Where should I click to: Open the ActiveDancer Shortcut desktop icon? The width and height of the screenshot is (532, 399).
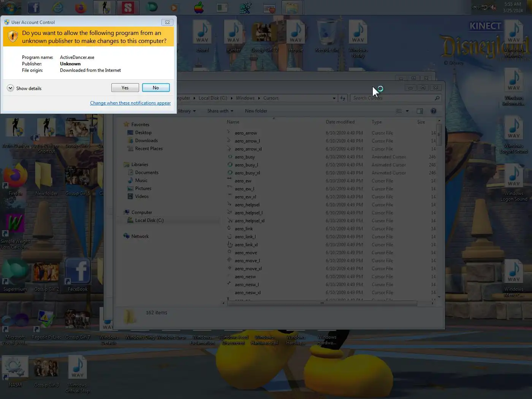tap(46, 135)
